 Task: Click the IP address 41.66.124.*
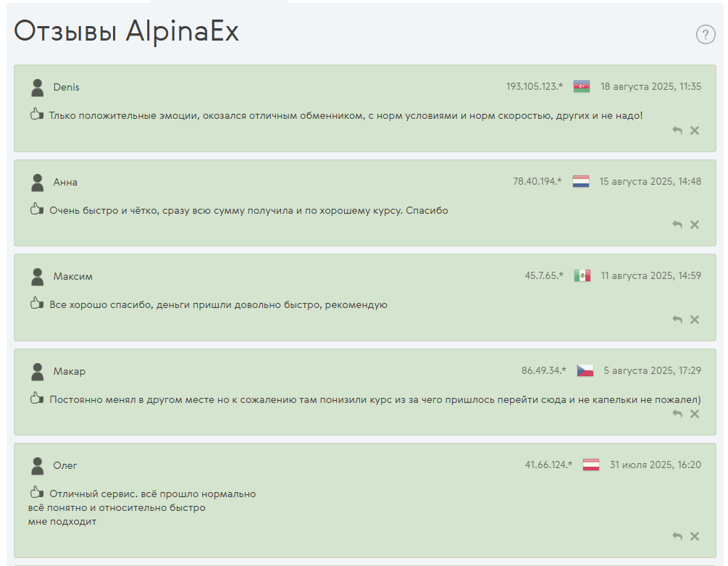(548, 465)
